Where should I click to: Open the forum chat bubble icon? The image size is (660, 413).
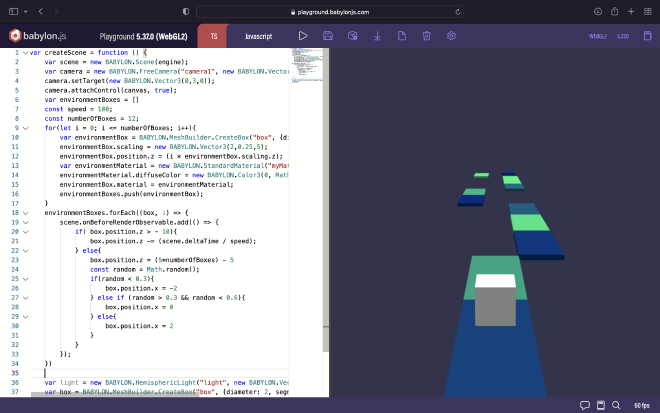(585, 405)
